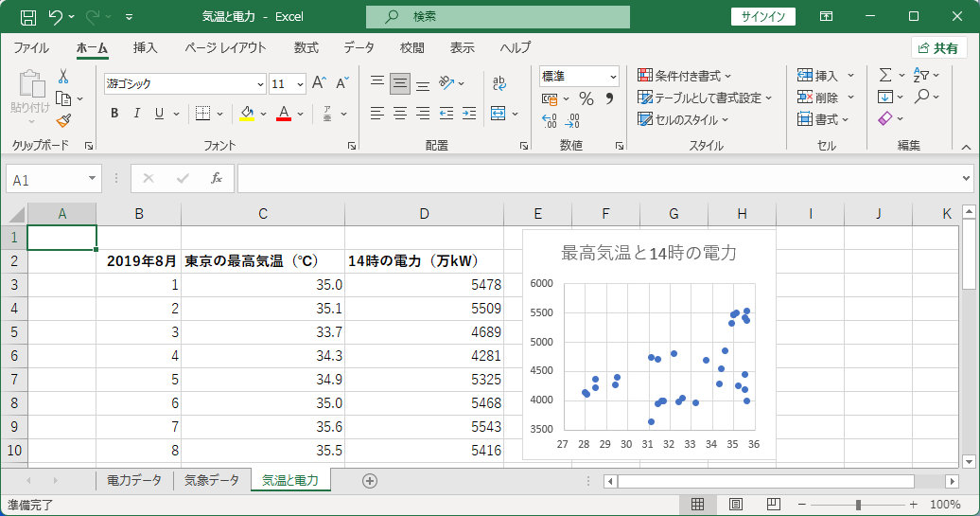Expand the formula bar chevron

[966, 179]
